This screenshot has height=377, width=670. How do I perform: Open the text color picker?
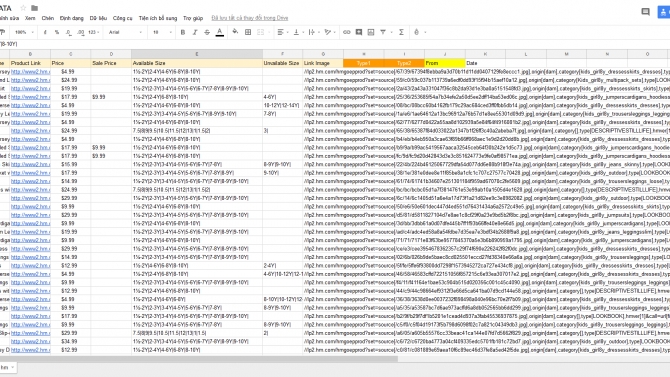(x=220, y=32)
